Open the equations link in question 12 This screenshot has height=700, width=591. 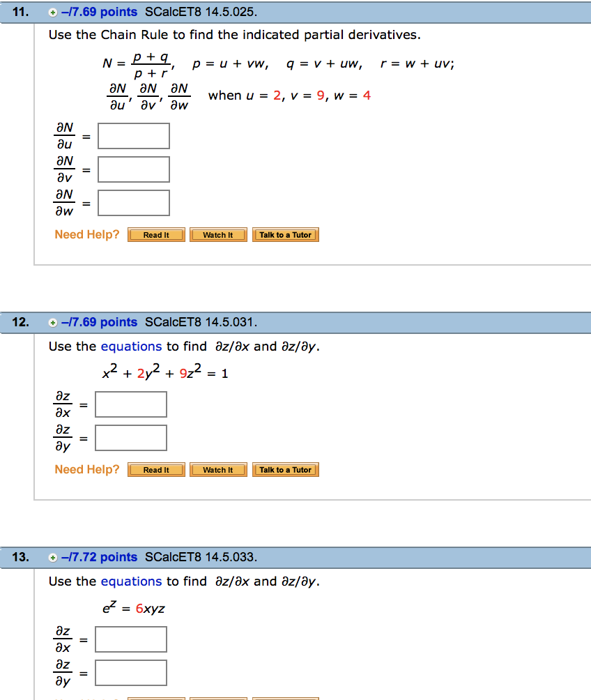(x=132, y=346)
